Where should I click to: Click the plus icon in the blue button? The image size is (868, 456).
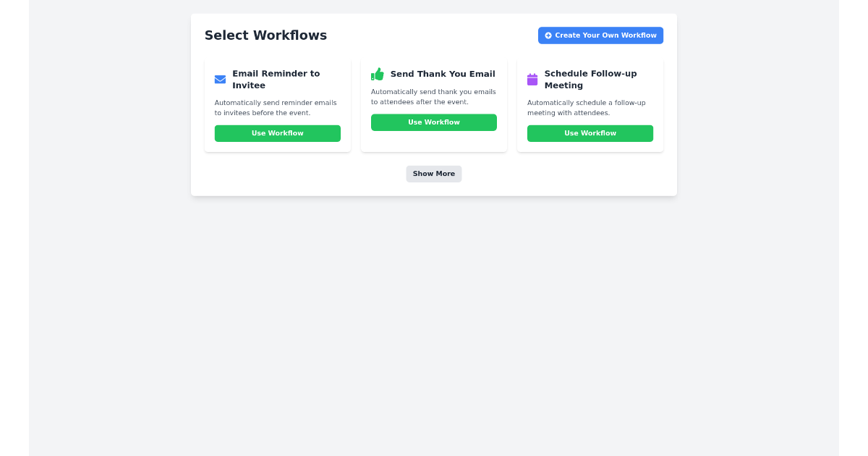point(548,35)
